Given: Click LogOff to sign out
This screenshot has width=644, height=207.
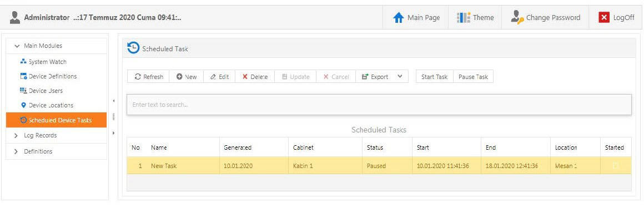Looking at the screenshot, I should coord(616,18).
